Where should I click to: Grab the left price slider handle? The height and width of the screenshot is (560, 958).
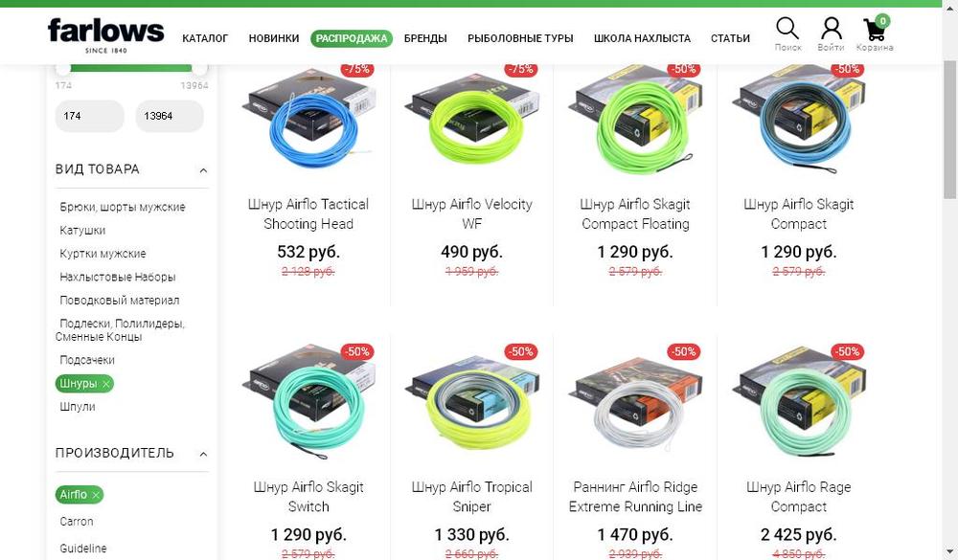pyautogui.click(x=63, y=68)
